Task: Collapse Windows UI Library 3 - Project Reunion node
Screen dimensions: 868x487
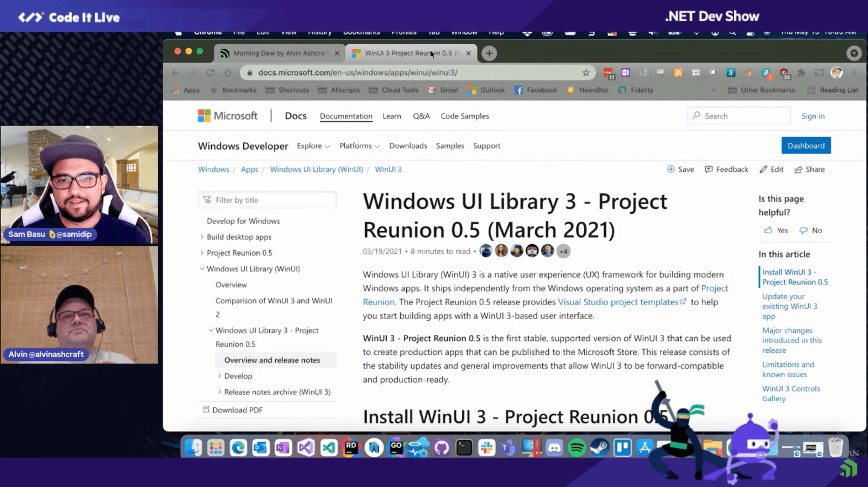Action: pyautogui.click(x=211, y=330)
